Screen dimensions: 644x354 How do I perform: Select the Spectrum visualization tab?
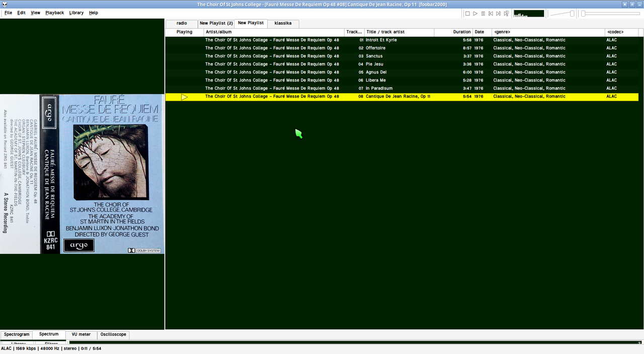(x=49, y=334)
